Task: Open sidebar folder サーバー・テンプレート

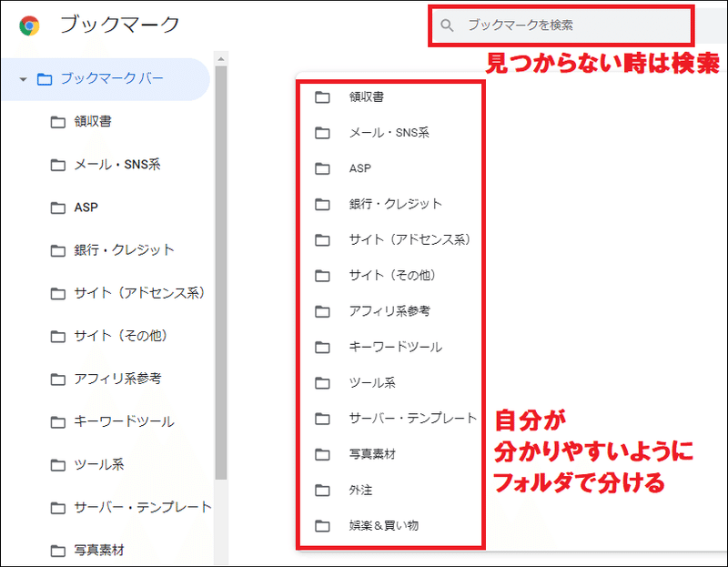Action: tap(143, 507)
